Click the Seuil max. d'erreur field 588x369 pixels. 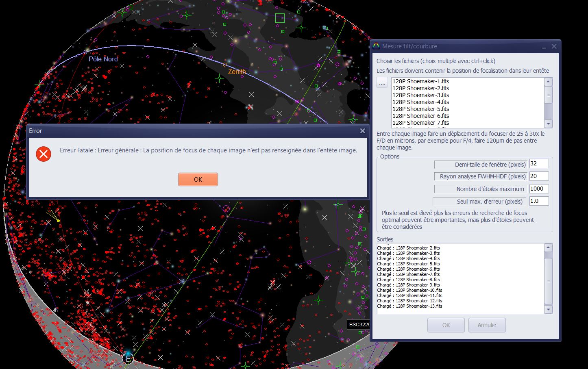coord(539,201)
